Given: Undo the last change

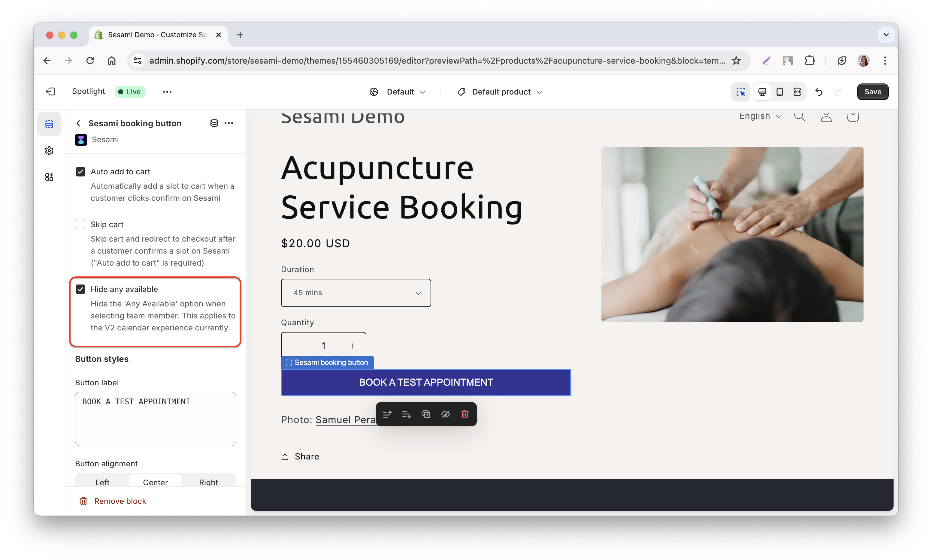Looking at the screenshot, I should tap(819, 92).
